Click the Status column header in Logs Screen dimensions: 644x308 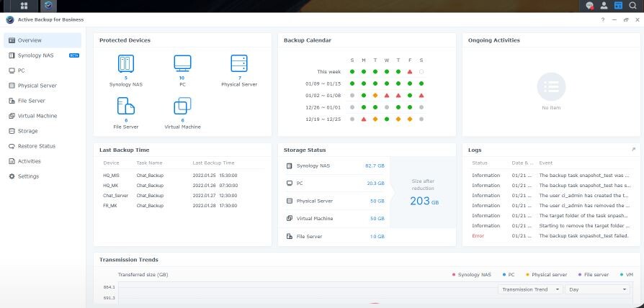480,163
